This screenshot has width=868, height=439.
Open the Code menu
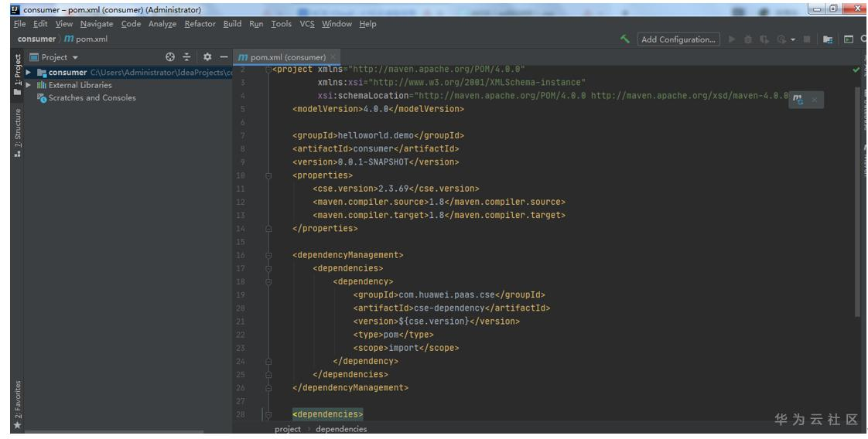tap(132, 24)
